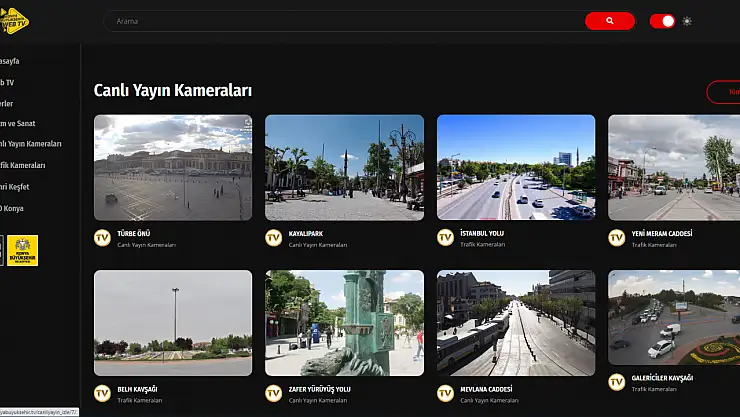Viewport: 740px width, 417px height.
Task: Click Canlı Yayın Kameraları under Türbe Önü
Action: tap(146, 245)
